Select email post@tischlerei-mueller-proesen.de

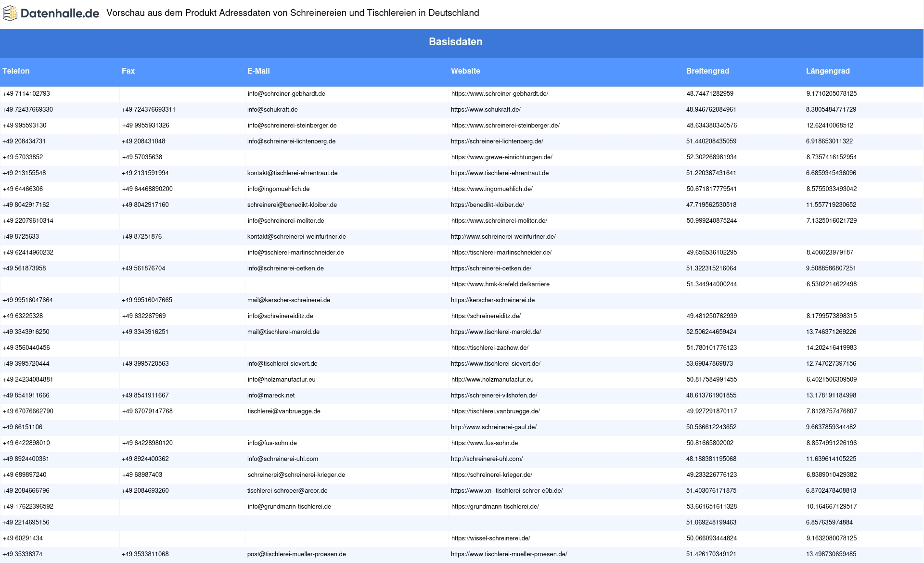[296, 554]
